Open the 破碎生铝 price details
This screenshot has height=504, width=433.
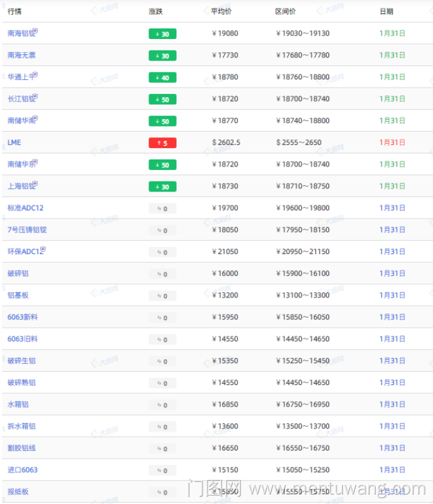coord(21,361)
